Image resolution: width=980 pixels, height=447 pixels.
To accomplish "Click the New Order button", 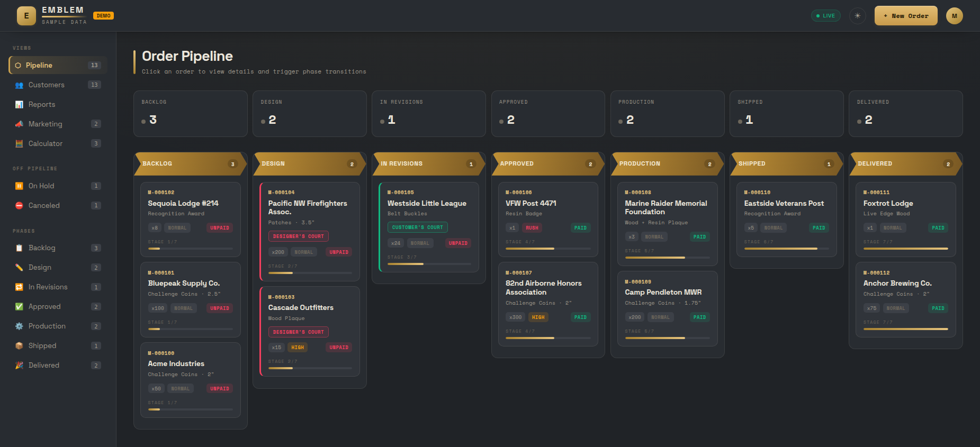I will 906,16.
